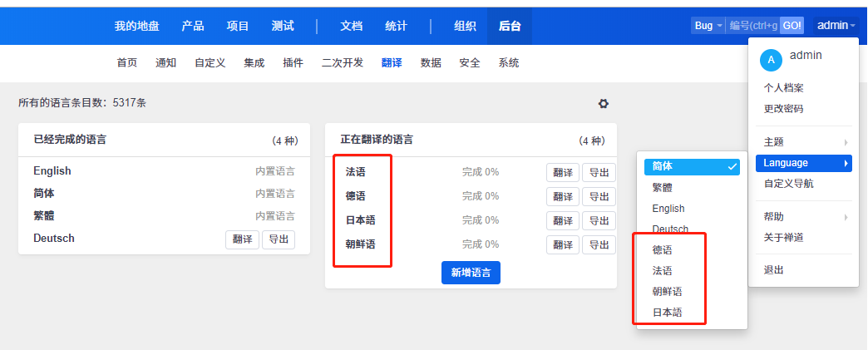Switch to the 翻译 sub-tab
Screen dimensions: 868x350
pyautogui.click(x=392, y=63)
